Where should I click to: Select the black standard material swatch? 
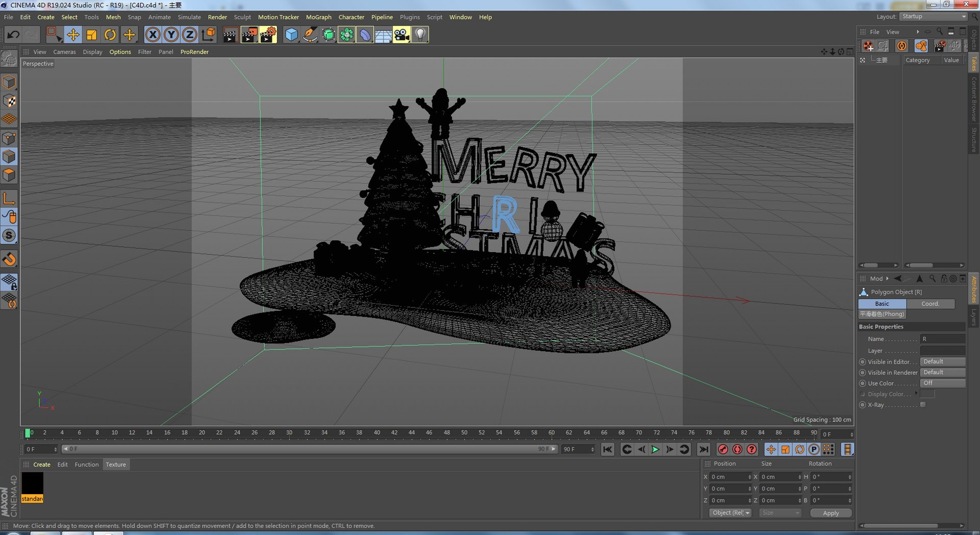32,483
